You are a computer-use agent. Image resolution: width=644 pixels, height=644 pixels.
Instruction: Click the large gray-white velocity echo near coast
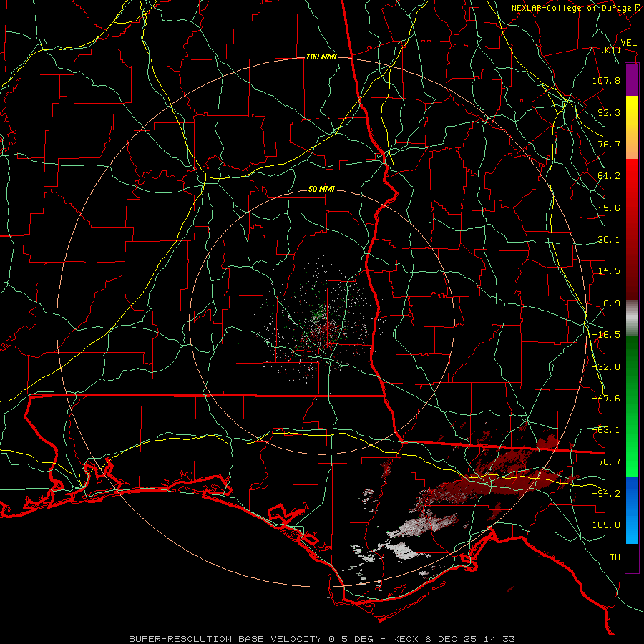pyautogui.click(x=423, y=526)
